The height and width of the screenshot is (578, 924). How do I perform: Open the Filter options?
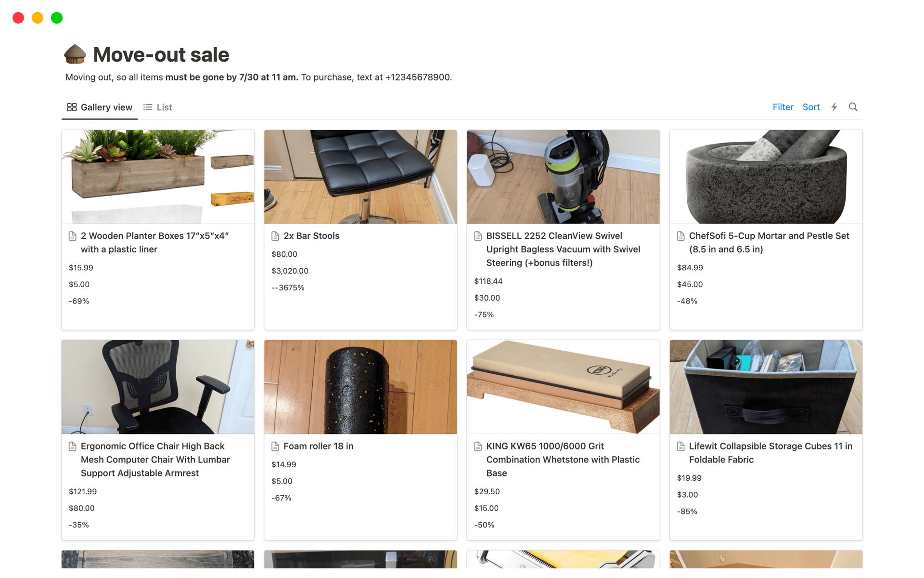pyautogui.click(x=783, y=107)
